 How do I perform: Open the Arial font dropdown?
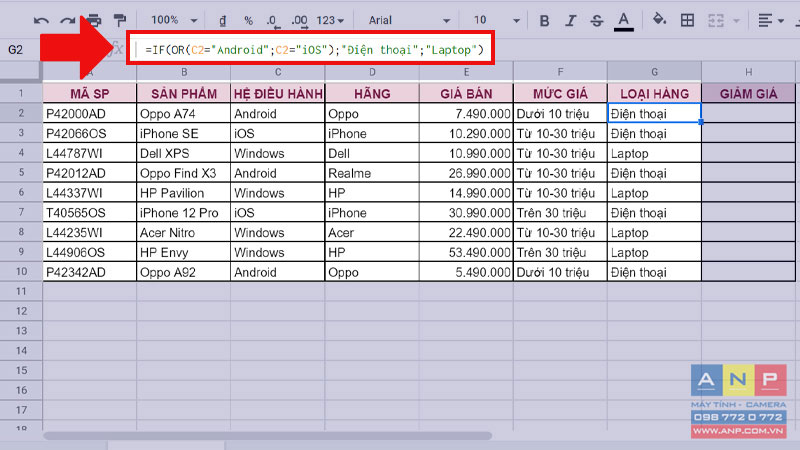click(x=409, y=20)
